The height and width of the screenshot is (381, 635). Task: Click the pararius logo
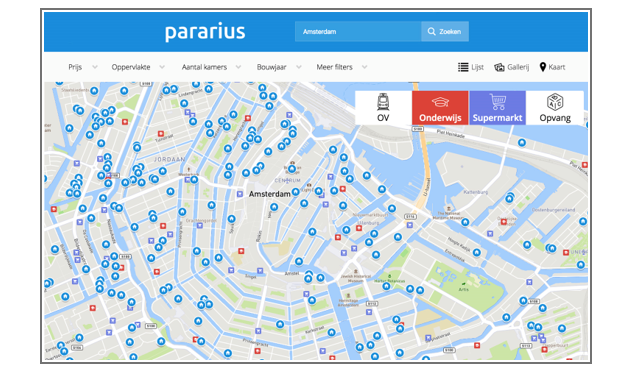click(x=205, y=32)
